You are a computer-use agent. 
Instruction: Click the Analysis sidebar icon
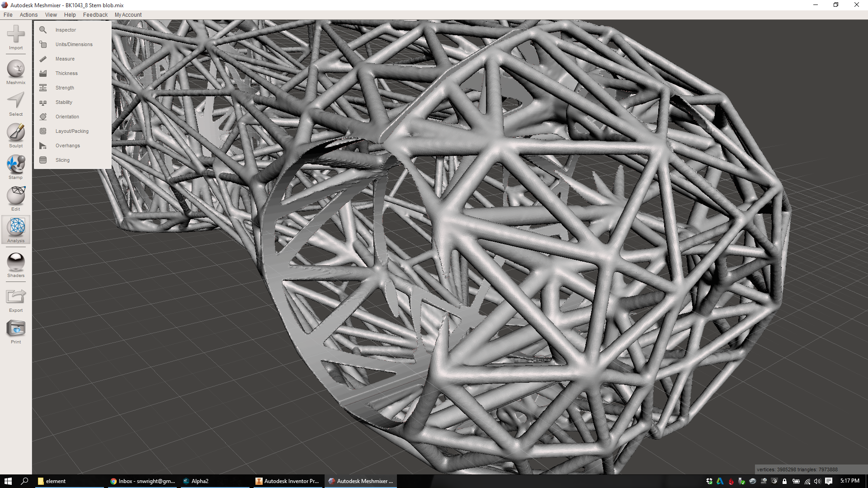[x=15, y=230]
